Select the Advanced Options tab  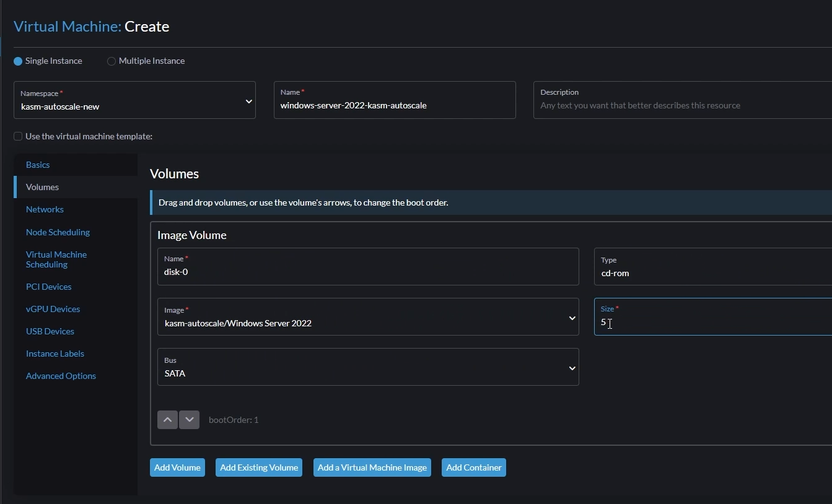pyautogui.click(x=61, y=376)
